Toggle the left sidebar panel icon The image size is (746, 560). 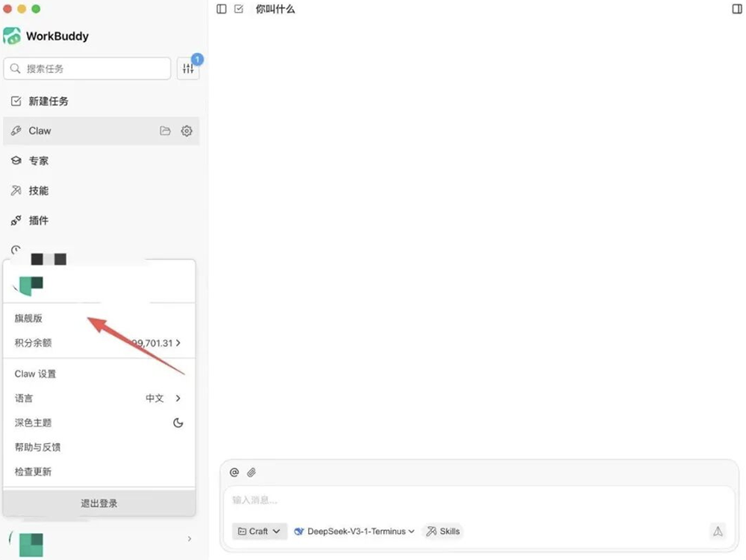222,9
